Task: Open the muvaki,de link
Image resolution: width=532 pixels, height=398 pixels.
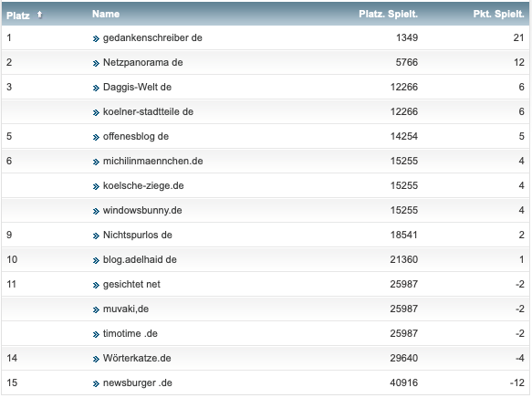Action: [x=126, y=309]
